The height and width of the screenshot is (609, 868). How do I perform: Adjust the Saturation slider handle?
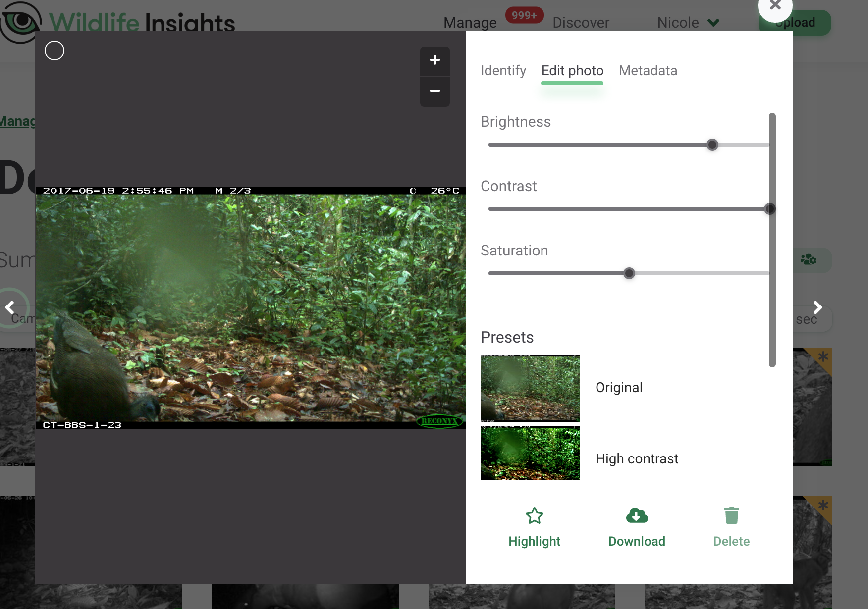coord(629,273)
